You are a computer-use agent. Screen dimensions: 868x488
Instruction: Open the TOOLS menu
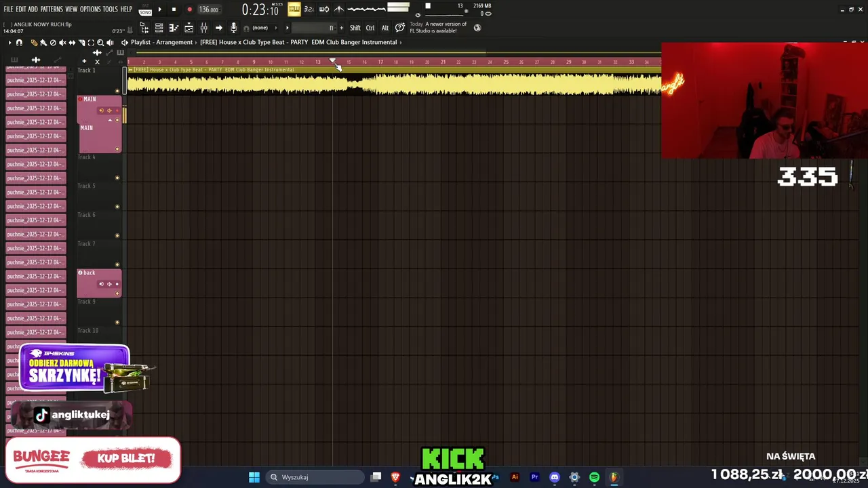111,9
